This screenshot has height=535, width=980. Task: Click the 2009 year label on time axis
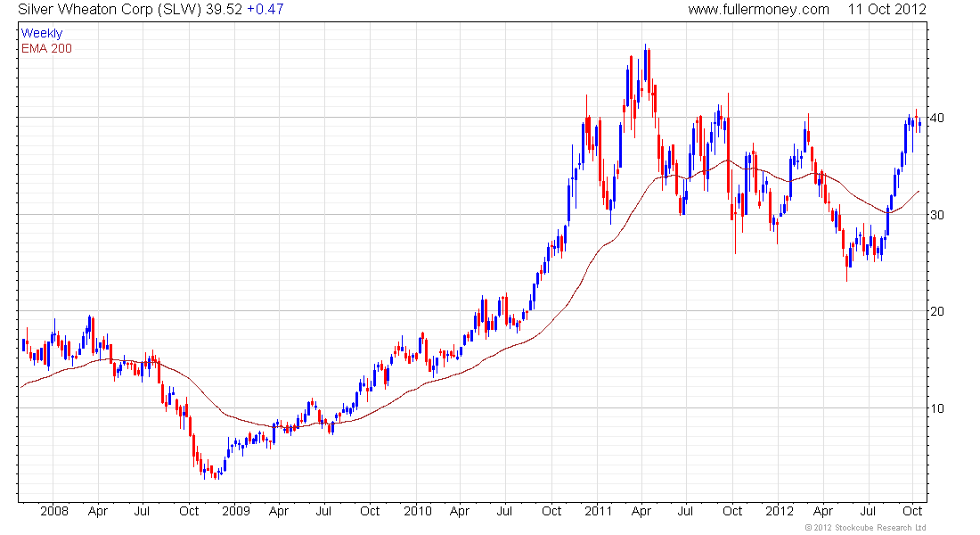pos(235,511)
